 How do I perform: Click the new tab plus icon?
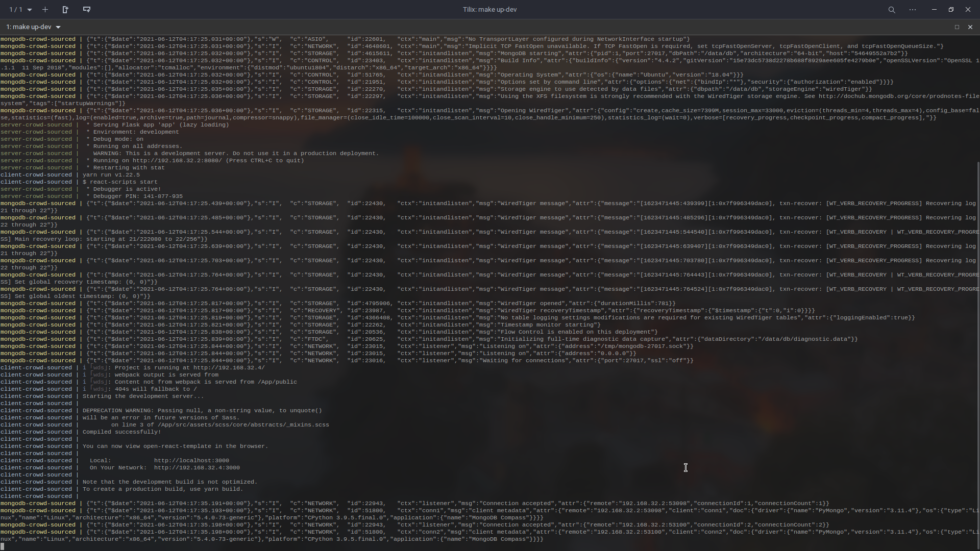point(44,9)
